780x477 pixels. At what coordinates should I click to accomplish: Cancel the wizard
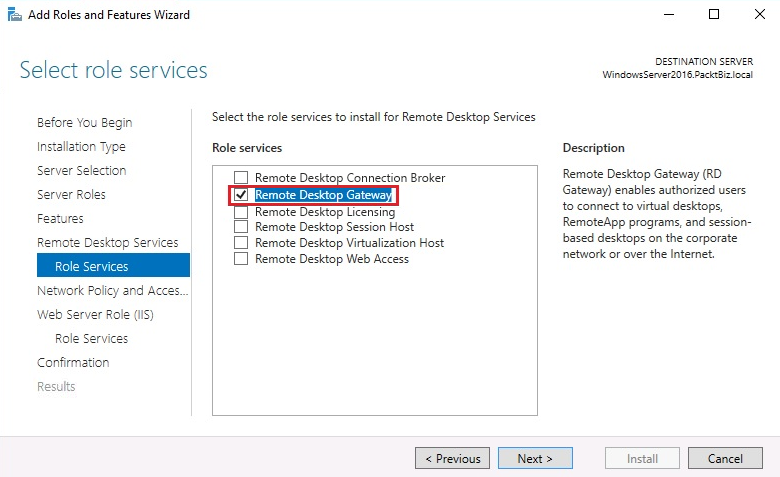click(x=725, y=459)
